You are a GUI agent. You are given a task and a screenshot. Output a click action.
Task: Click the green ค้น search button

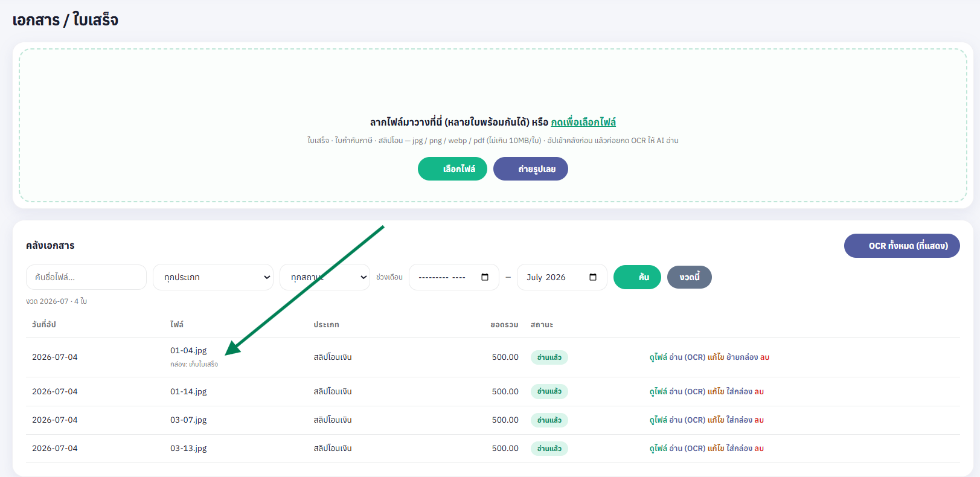[x=637, y=277]
